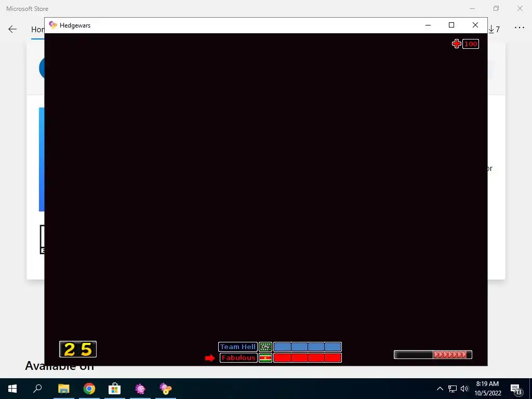Screen dimensions: 532x399
Task: Open taskbar search
Action: point(37,389)
